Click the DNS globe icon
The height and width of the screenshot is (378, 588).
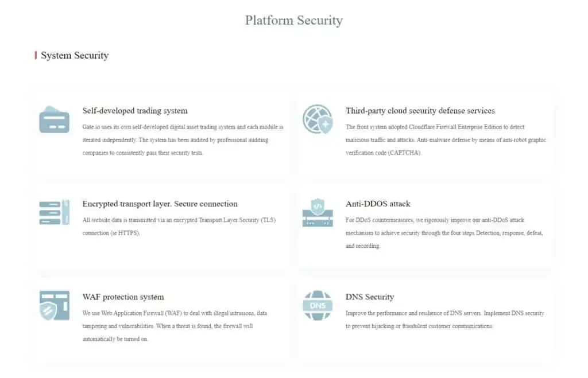(x=318, y=305)
